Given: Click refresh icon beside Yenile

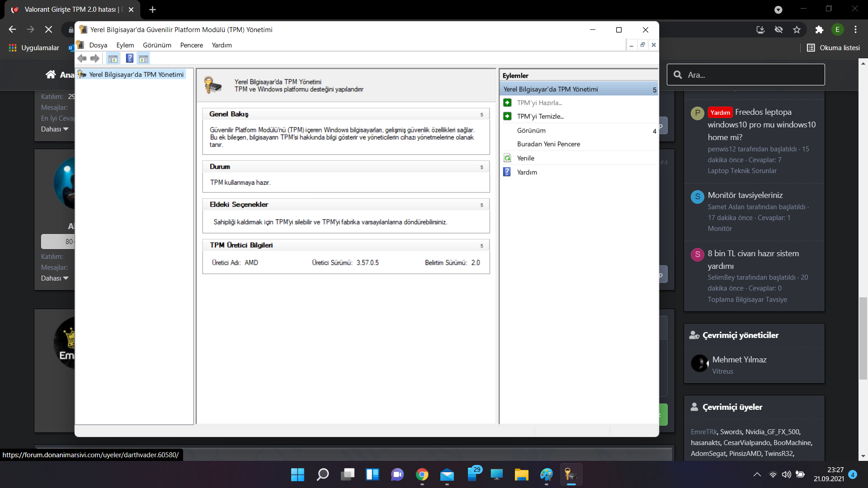Looking at the screenshot, I should 507,158.
